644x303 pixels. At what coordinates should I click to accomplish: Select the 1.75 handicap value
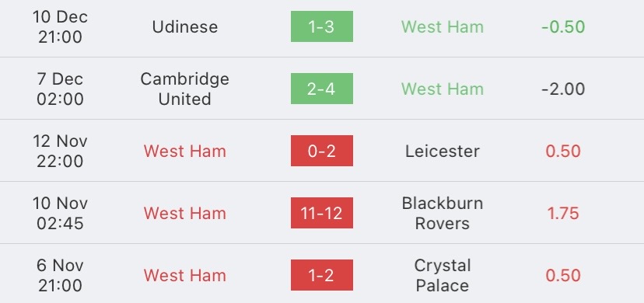click(x=563, y=213)
